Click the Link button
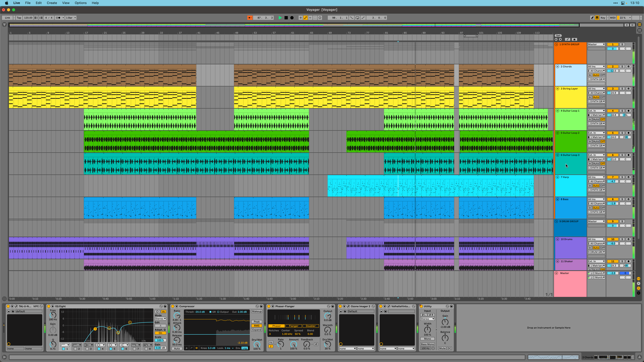 (8, 18)
